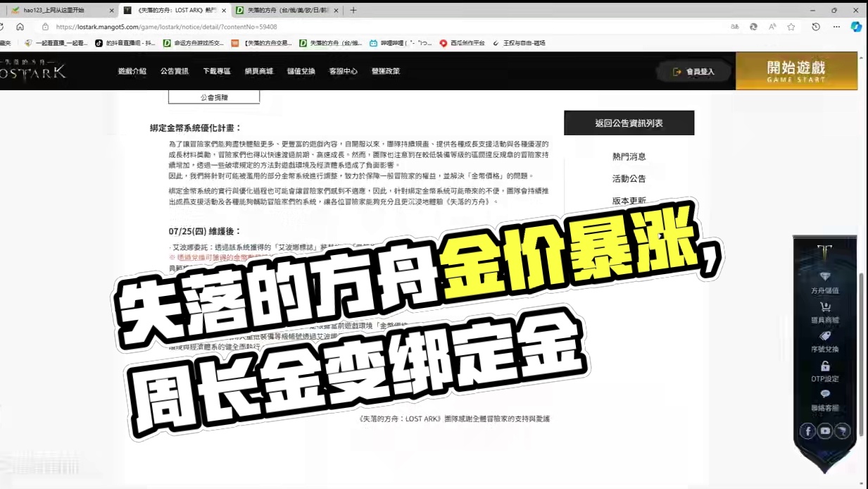Select 活動公告 in the notice sidebar

[628, 178]
